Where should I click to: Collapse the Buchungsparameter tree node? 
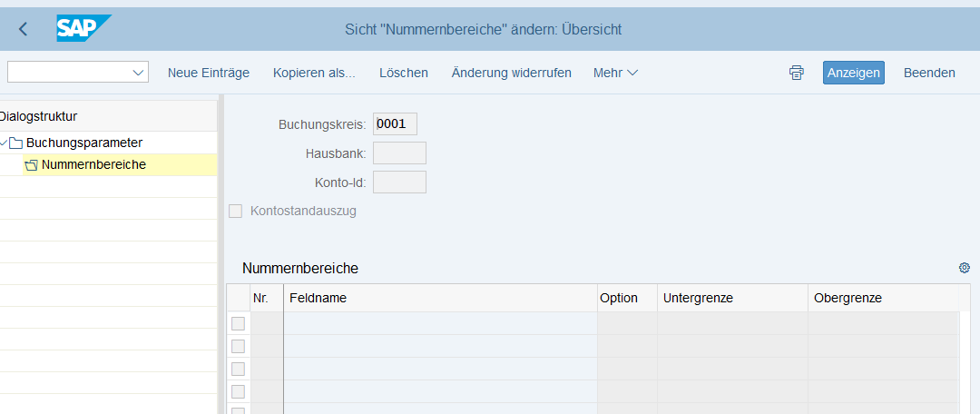(5, 143)
